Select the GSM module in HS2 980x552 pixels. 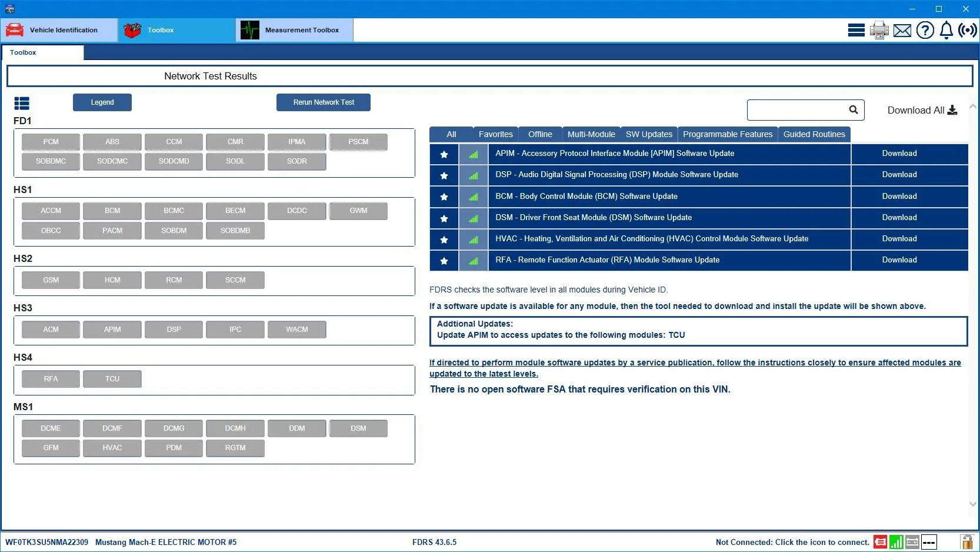51,280
